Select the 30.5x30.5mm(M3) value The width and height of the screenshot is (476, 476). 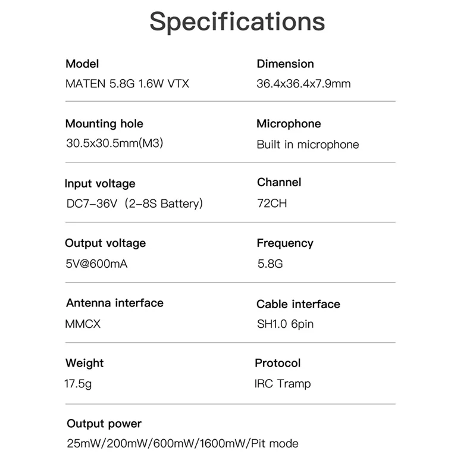pos(115,143)
